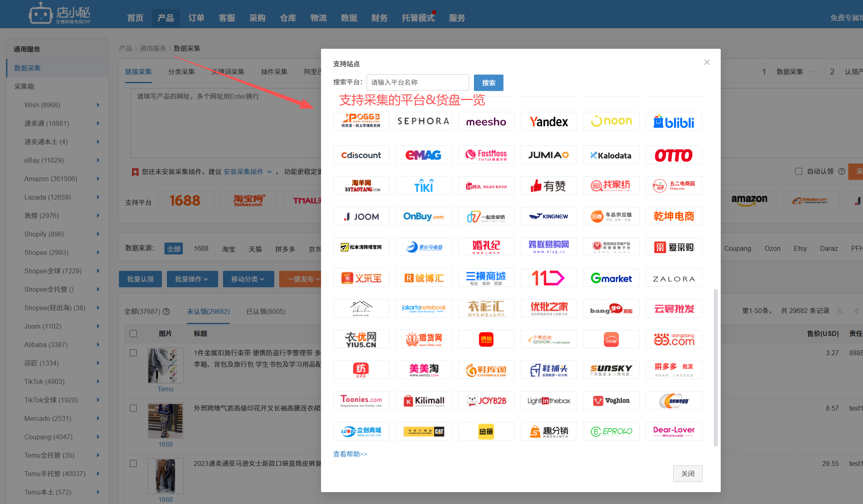
Task: Click the 关闭 button in dialog
Action: click(688, 474)
